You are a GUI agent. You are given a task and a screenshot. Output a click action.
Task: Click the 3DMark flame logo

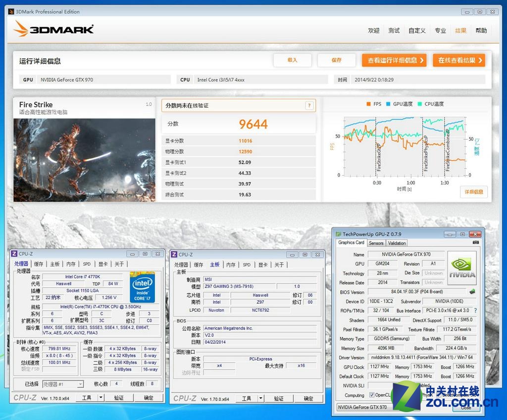coord(20,29)
